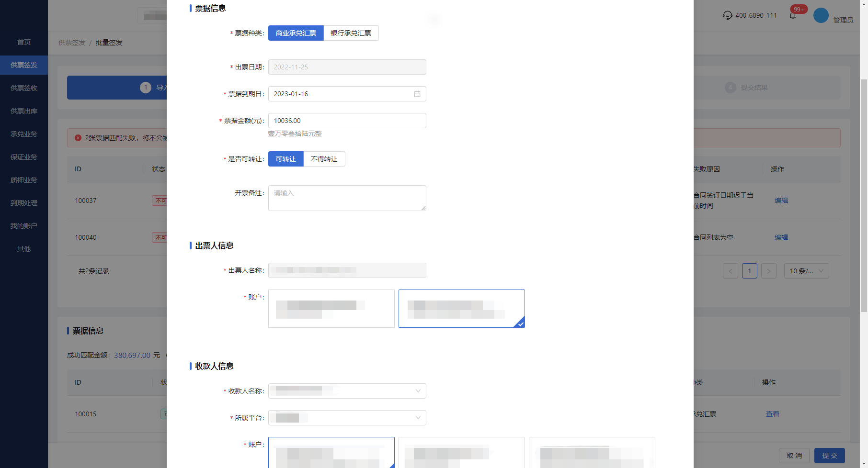Go to next page arrow in pagination
Viewport: 868px width, 468px height.
coord(769,271)
